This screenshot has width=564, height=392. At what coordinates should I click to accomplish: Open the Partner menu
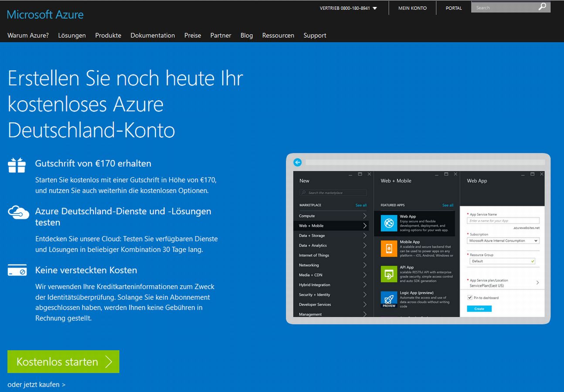221,35
